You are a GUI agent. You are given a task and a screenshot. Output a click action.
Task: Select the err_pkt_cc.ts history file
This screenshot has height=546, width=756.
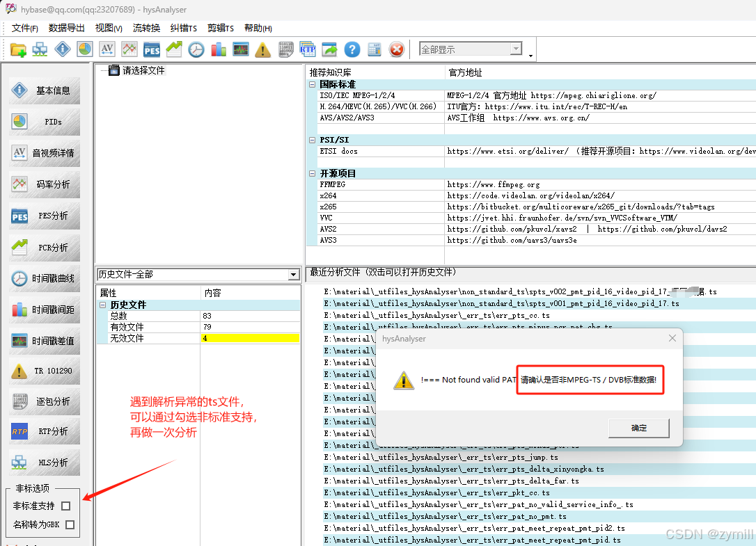click(x=436, y=492)
